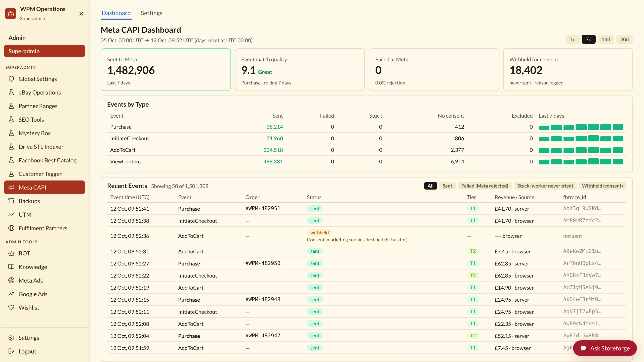Filter events by Withheld (consent)

tap(602, 186)
